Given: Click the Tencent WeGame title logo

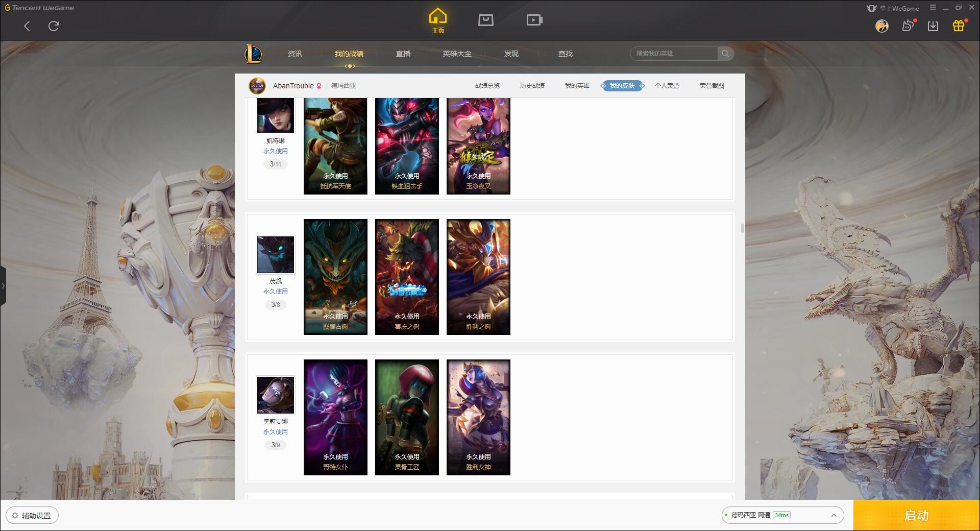Looking at the screenshot, I should click(x=39, y=8).
